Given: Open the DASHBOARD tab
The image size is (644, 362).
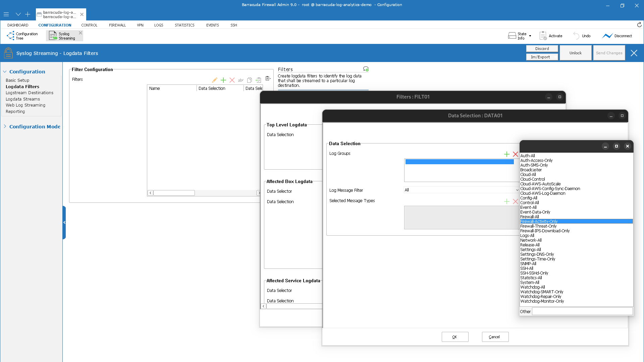Looking at the screenshot, I should 18,25.
